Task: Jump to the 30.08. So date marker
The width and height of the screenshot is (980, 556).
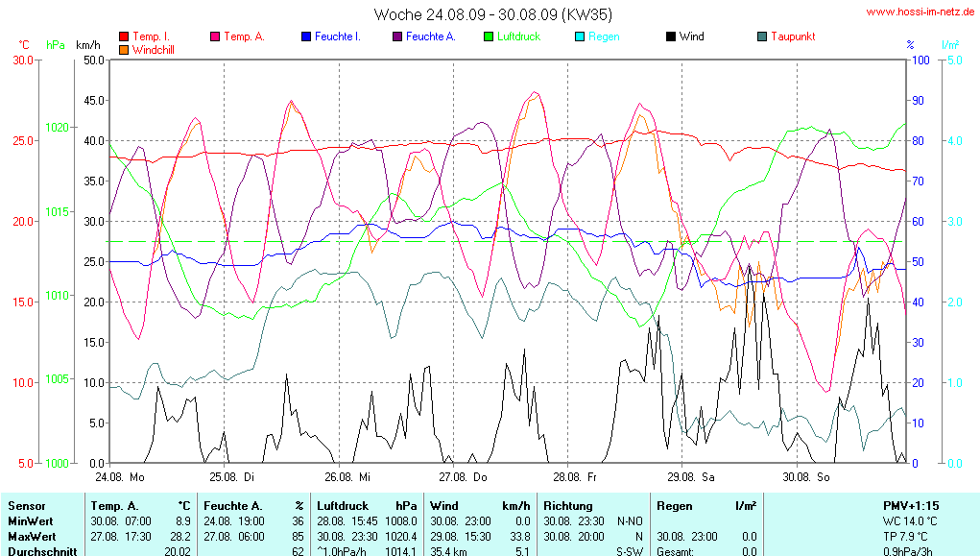Action: click(806, 476)
